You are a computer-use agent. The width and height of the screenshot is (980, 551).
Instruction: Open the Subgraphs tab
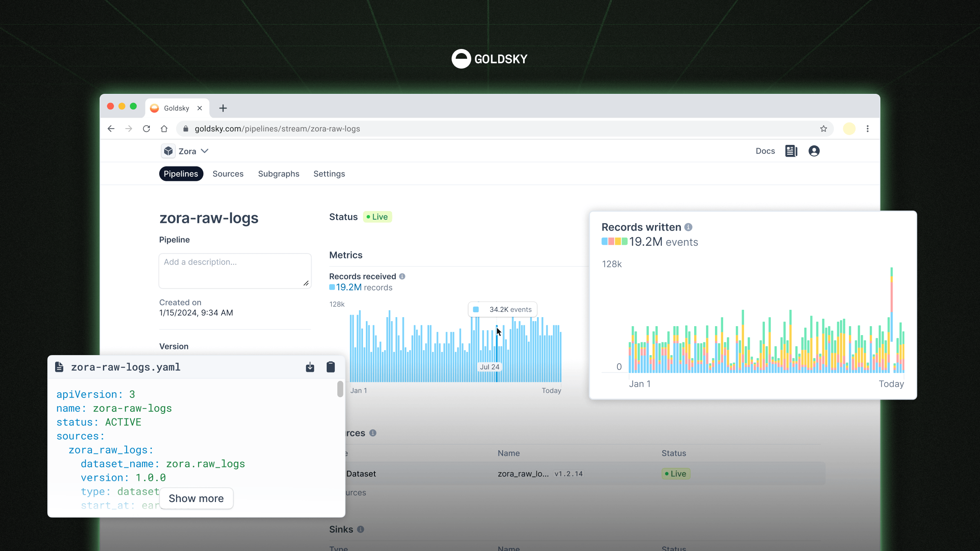coord(278,174)
